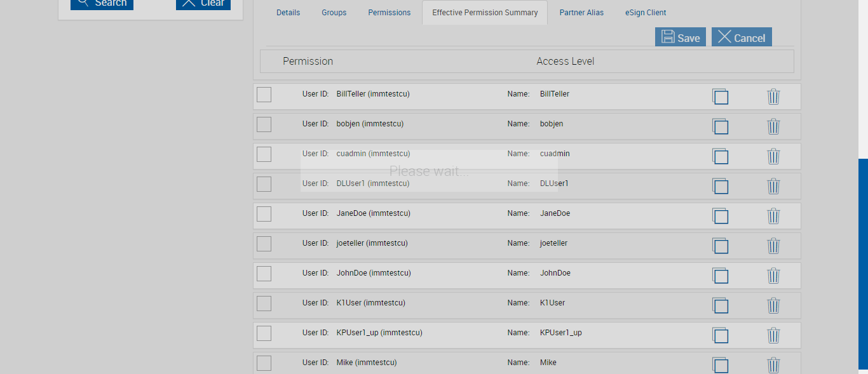The image size is (868, 374).
Task: Delete the cuadmin user entry
Action: point(773,156)
